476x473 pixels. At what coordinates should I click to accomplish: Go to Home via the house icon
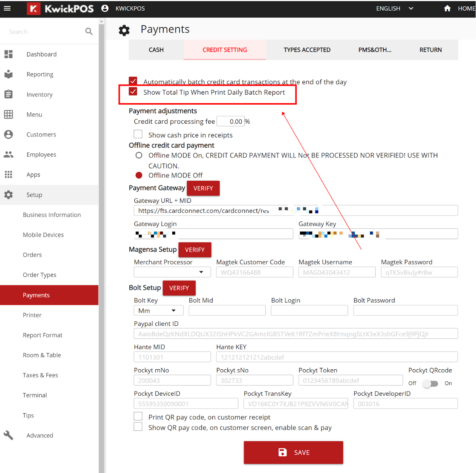447,8
